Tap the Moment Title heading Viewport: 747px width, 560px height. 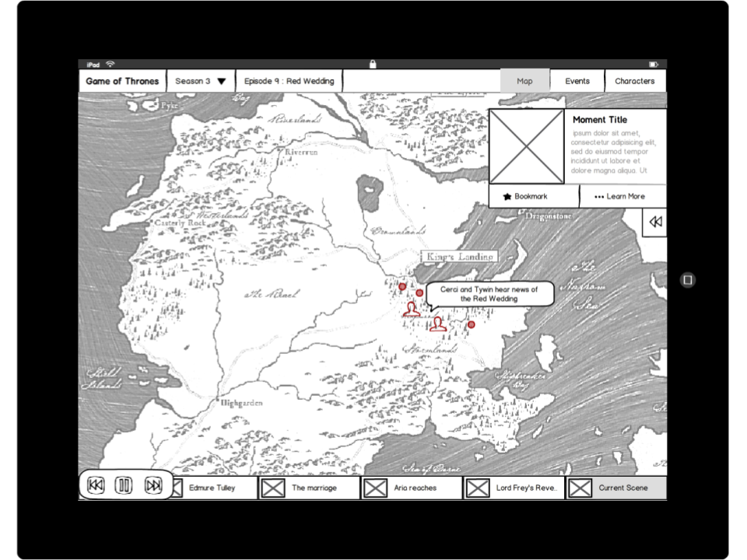600,120
